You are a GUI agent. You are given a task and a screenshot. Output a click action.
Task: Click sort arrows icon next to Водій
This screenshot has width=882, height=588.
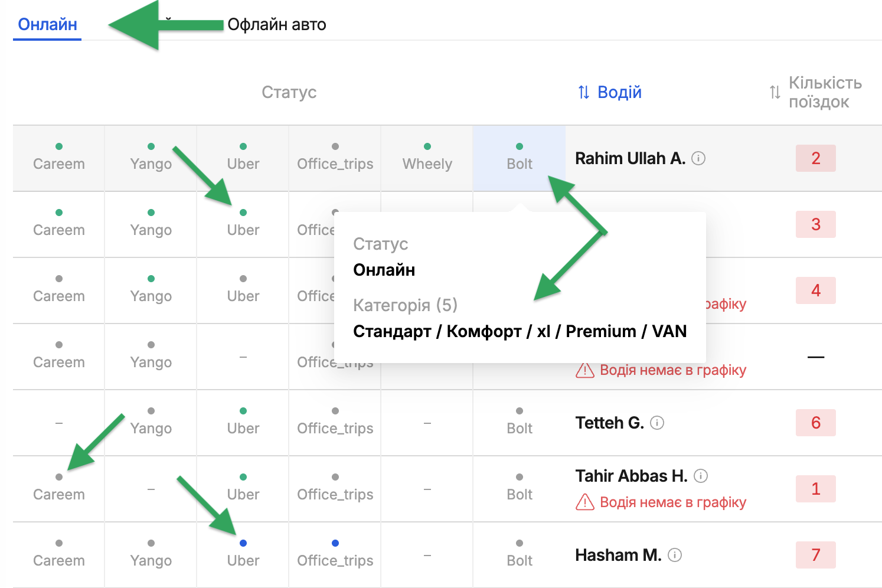[x=584, y=92]
